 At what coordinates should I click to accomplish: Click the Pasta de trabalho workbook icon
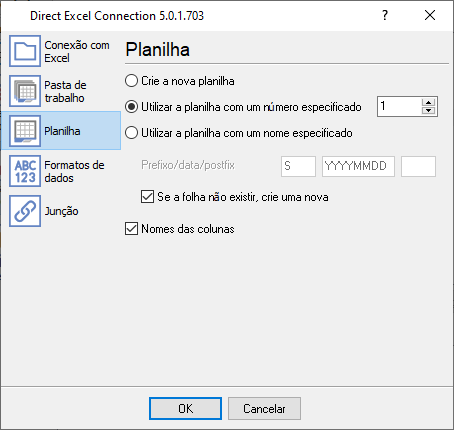click(25, 91)
